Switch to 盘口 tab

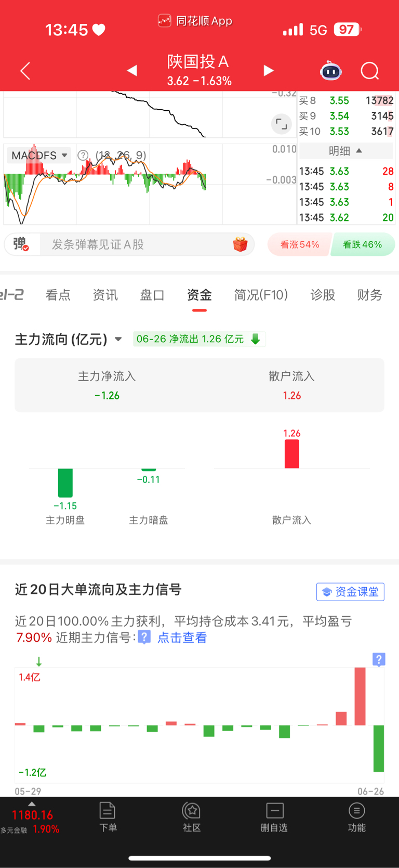152,295
